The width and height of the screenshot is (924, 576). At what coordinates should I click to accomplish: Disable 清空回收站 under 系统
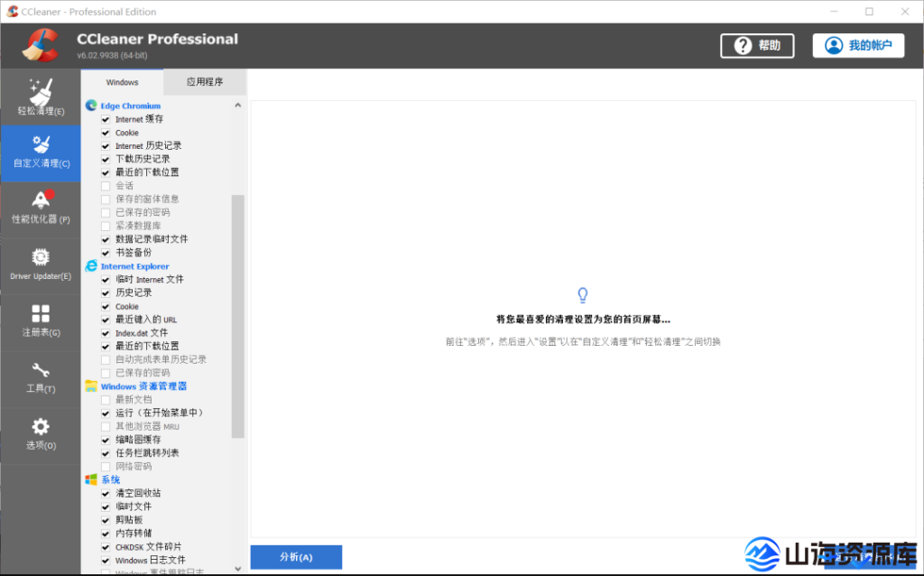pos(107,493)
